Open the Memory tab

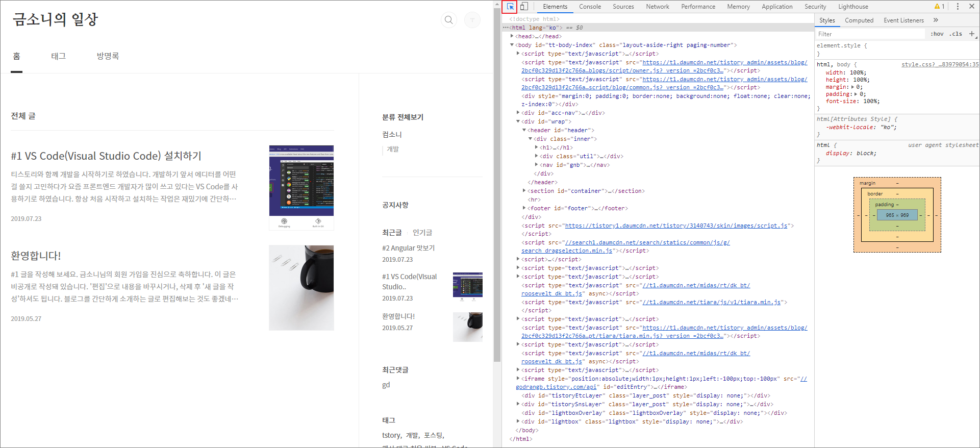click(738, 7)
